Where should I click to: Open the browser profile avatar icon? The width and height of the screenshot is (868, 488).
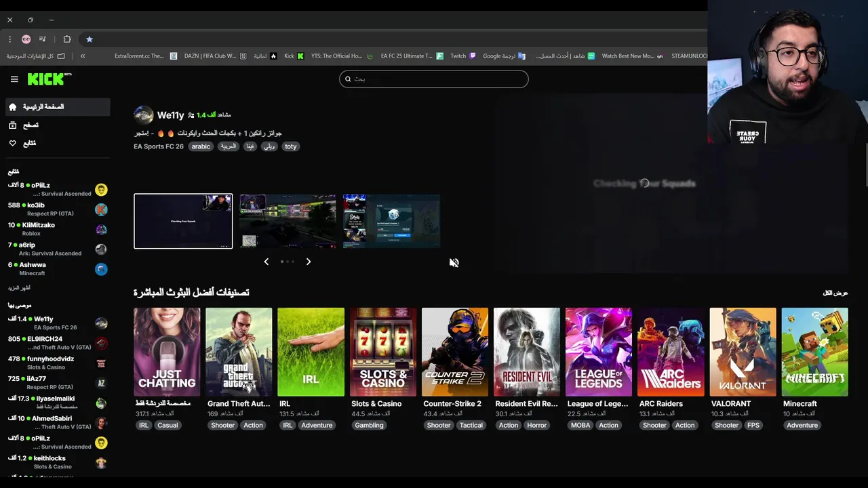(26, 39)
